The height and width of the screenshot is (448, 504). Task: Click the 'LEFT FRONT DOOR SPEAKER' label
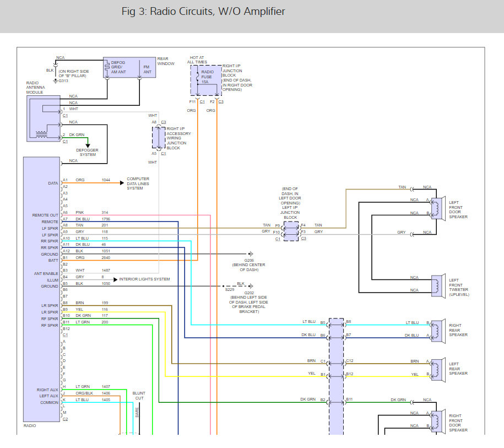pyautogui.click(x=458, y=210)
